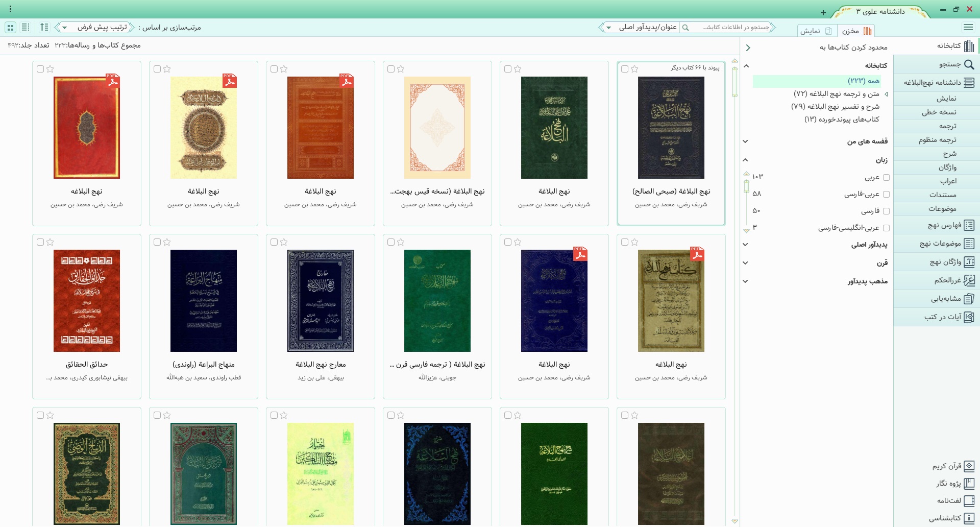
Task: Open آیات در کتب in the sidebar
Action: pyautogui.click(x=937, y=317)
